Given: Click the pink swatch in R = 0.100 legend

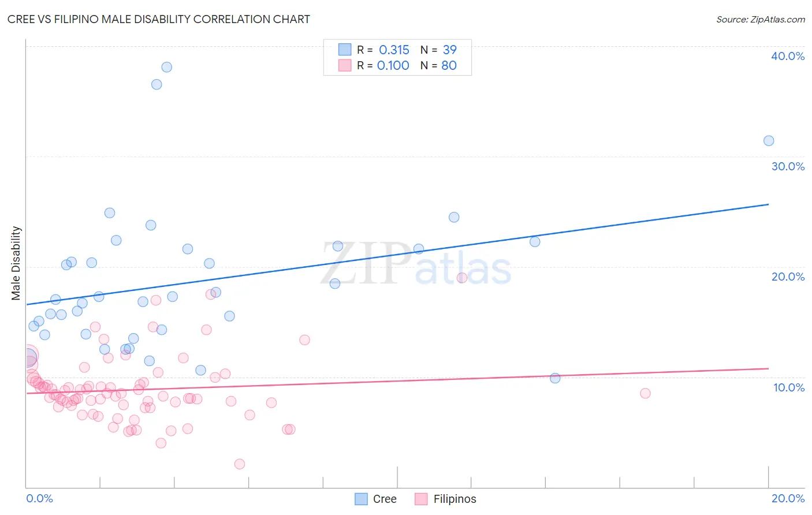Looking at the screenshot, I should coord(345,65).
